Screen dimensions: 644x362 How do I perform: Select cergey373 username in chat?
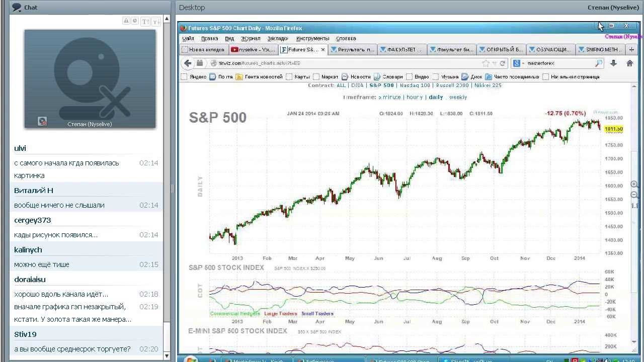click(x=32, y=220)
